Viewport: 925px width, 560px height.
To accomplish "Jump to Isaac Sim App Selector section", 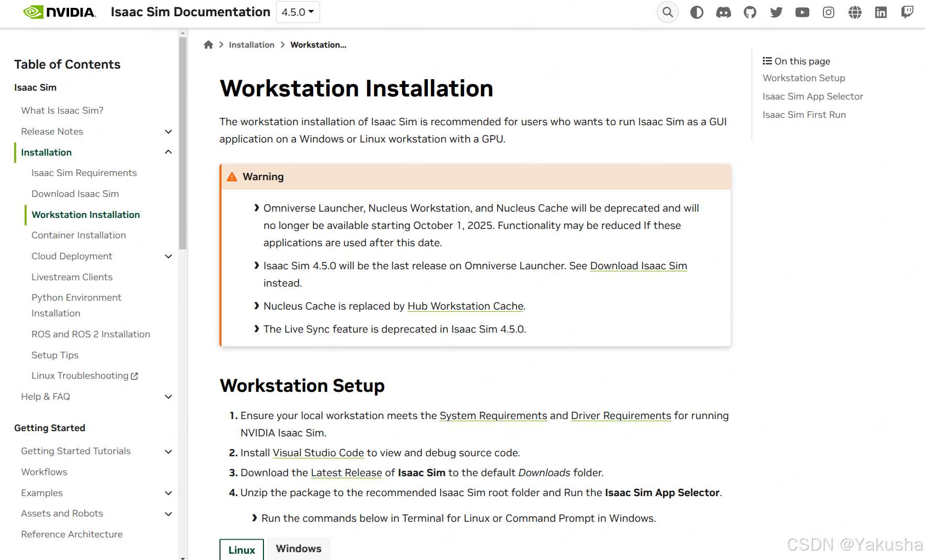I will click(x=812, y=96).
